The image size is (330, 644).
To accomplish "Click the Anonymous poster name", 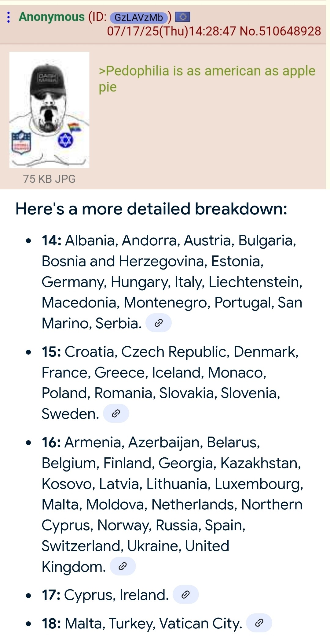I will tap(52, 17).
